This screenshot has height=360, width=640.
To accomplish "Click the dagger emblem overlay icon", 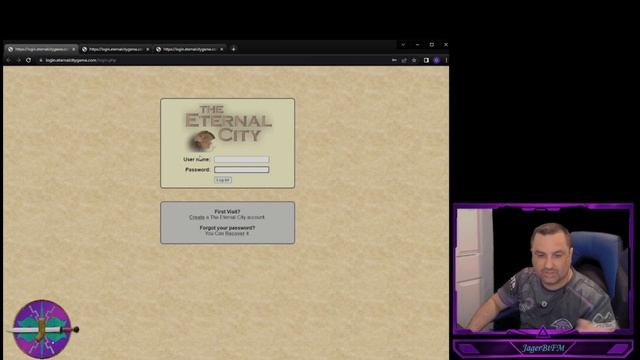I will point(42,329).
